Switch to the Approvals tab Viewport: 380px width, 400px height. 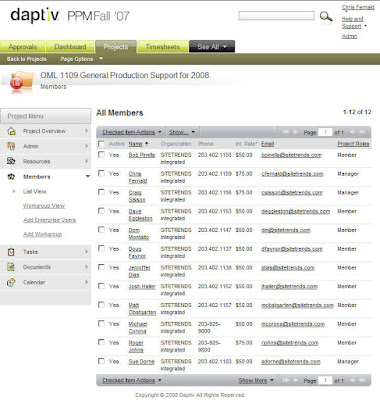(x=23, y=47)
